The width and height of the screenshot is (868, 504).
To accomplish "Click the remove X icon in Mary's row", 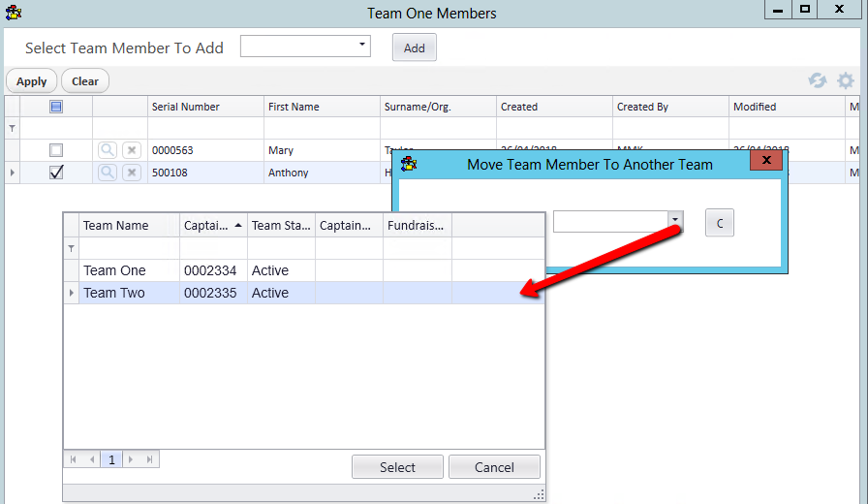I will point(132,150).
